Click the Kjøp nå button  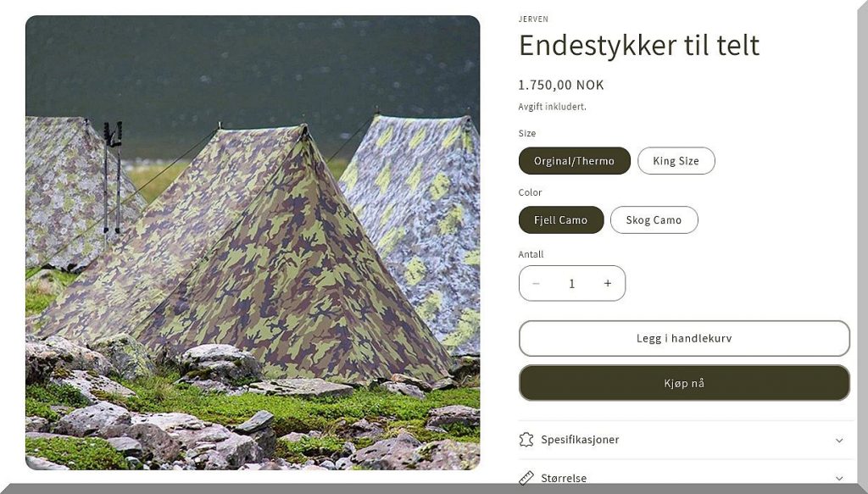click(x=684, y=383)
